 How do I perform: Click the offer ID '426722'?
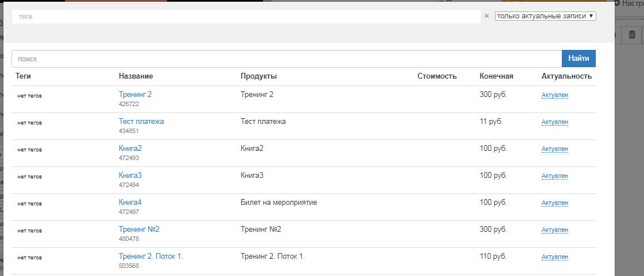(129, 104)
